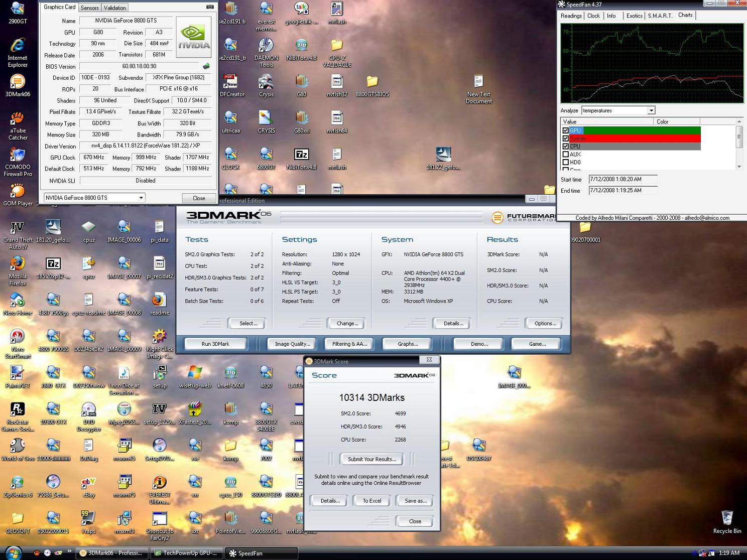Click To Excel in score window

tap(372, 501)
